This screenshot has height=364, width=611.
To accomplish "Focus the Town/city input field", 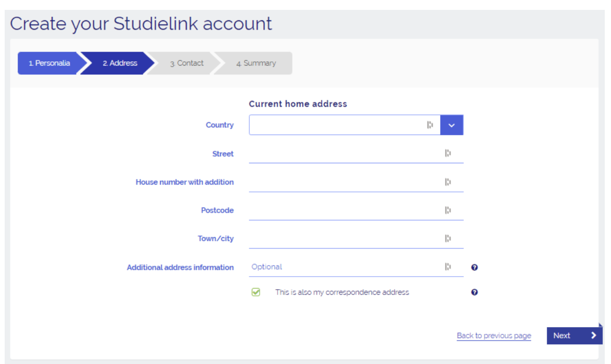I will pos(343,238).
